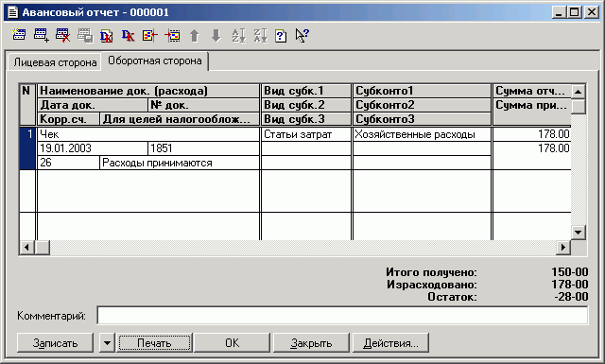Image resolution: width=605 pixels, height=364 pixels.
Task: Click the icon with arrow pointing right into form
Action: pyautogui.click(x=172, y=36)
